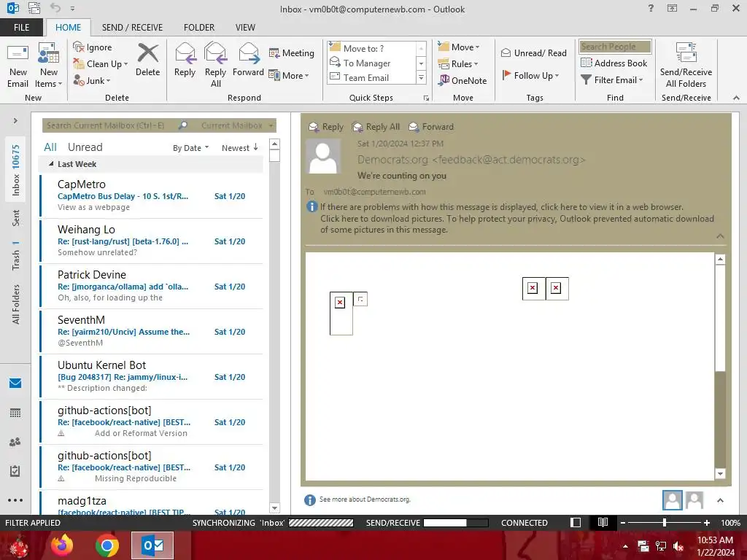Viewport: 747px width, 560px height.
Task: Send the message to OneNote
Action: [x=462, y=80]
